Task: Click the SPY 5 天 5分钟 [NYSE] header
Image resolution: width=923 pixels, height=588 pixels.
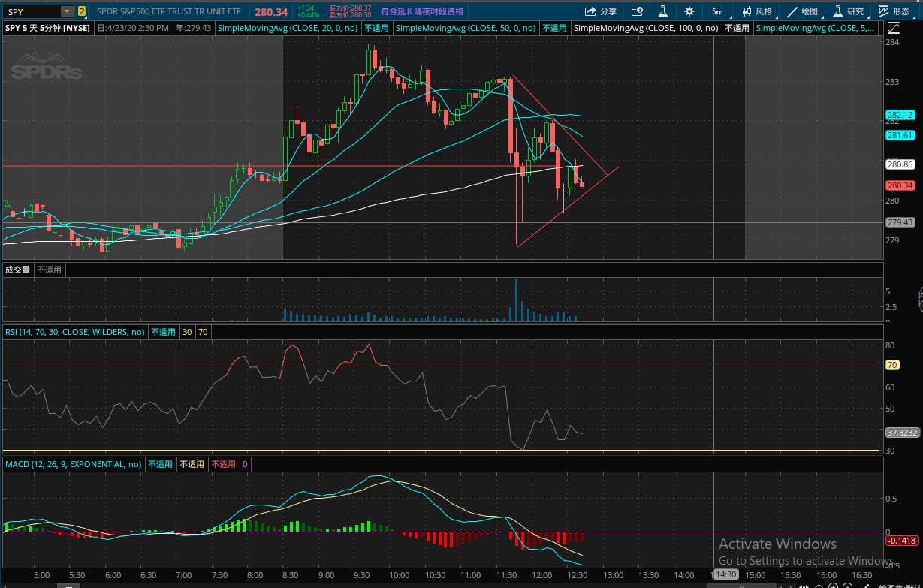Action: [x=47, y=28]
